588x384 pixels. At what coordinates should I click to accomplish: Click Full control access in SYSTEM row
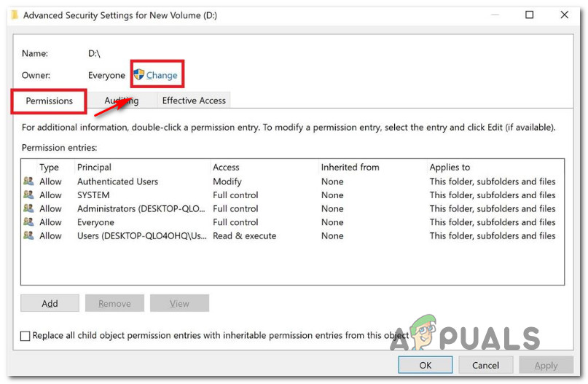[235, 195]
